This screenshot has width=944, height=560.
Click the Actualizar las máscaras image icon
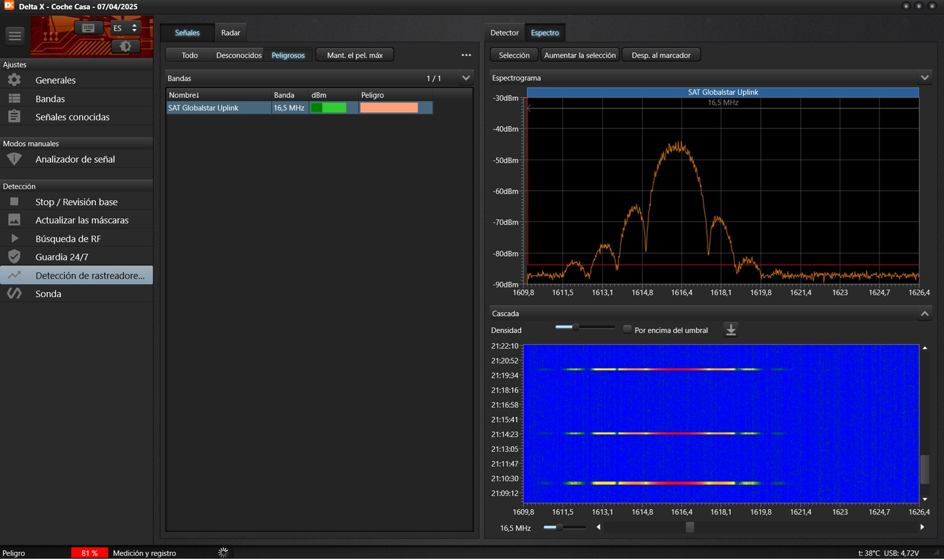point(14,220)
